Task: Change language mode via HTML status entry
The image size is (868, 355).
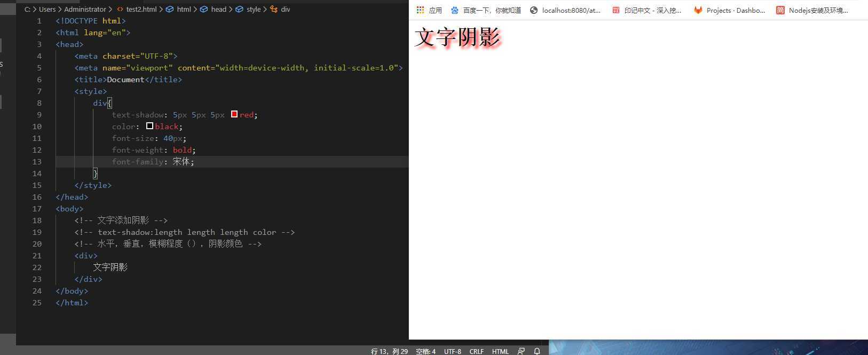Action: (x=500, y=351)
